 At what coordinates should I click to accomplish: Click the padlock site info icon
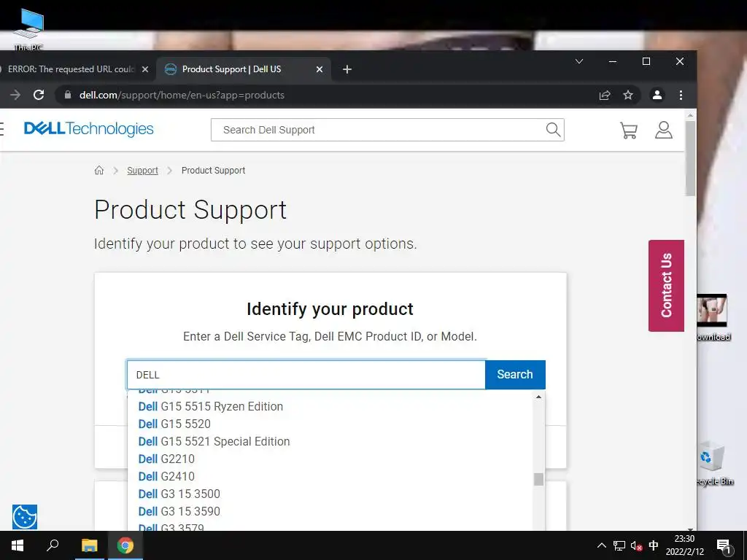coord(68,95)
